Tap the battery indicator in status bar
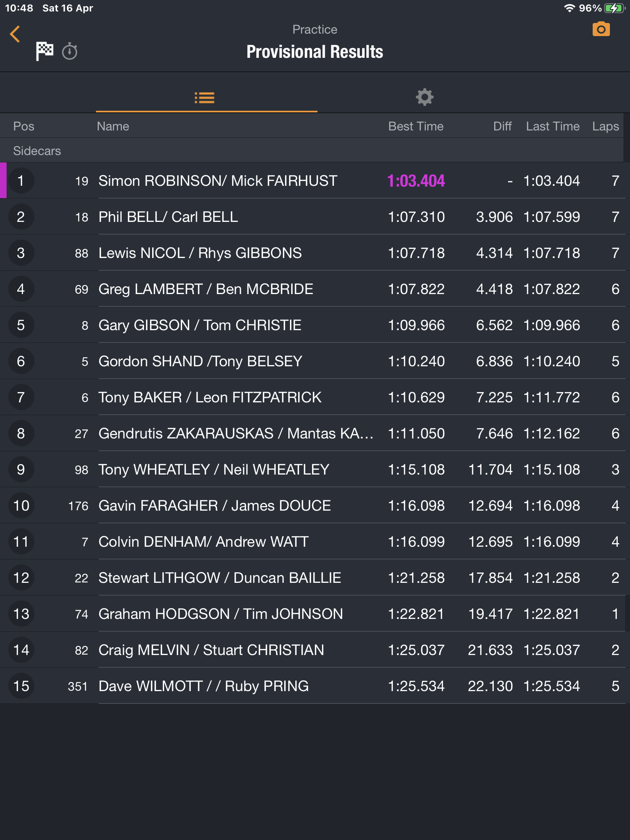Screen dimensions: 630x840 tap(614, 8)
